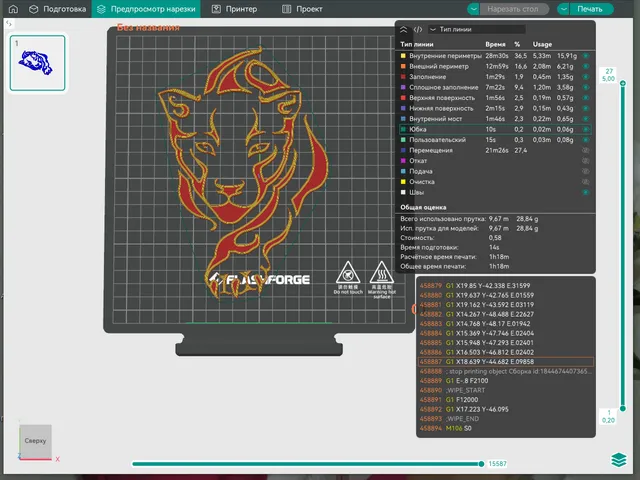Click Перемещения row label

coord(431,150)
